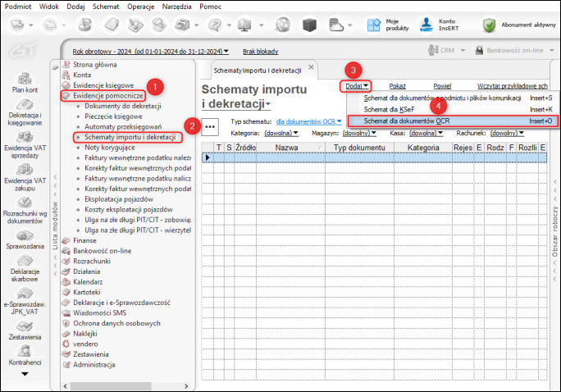Viewport: 561px width, 392px height.
Task: Click Abonament aktywny shield icon
Action: pyautogui.click(x=488, y=25)
